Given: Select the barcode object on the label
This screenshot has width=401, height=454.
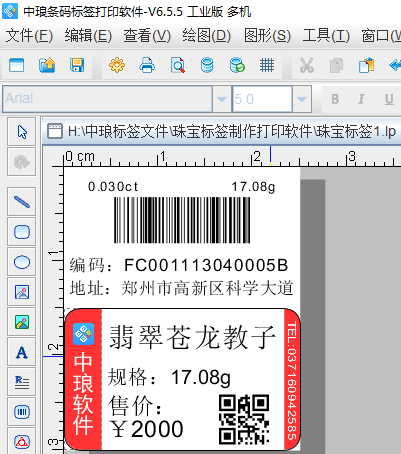Looking at the screenshot, I should point(182,220).
